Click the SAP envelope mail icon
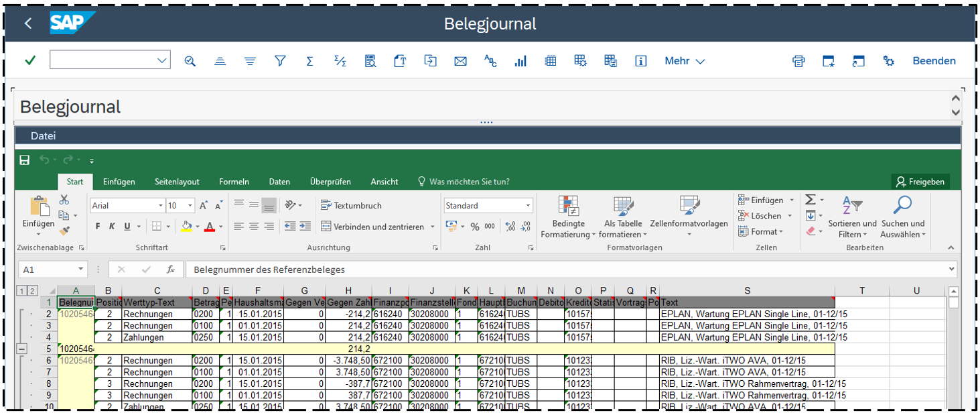This screenshot has width=980, height=413. pos(460,61)
